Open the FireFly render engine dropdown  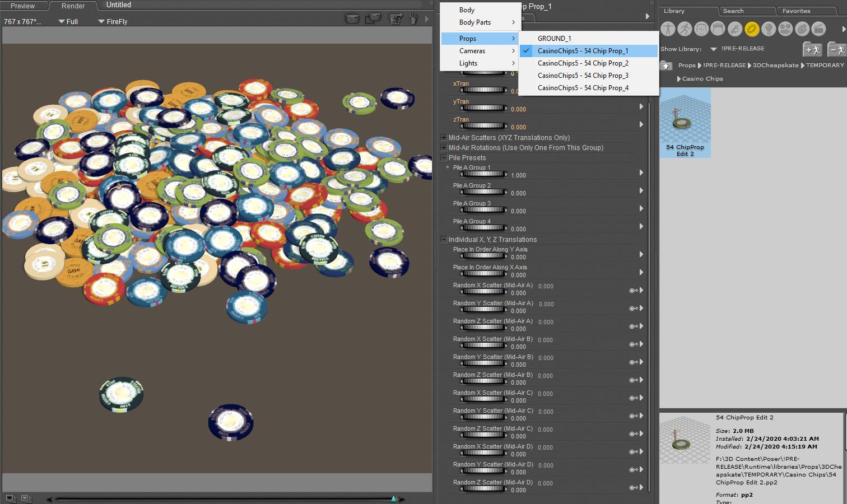click(113, 22)
